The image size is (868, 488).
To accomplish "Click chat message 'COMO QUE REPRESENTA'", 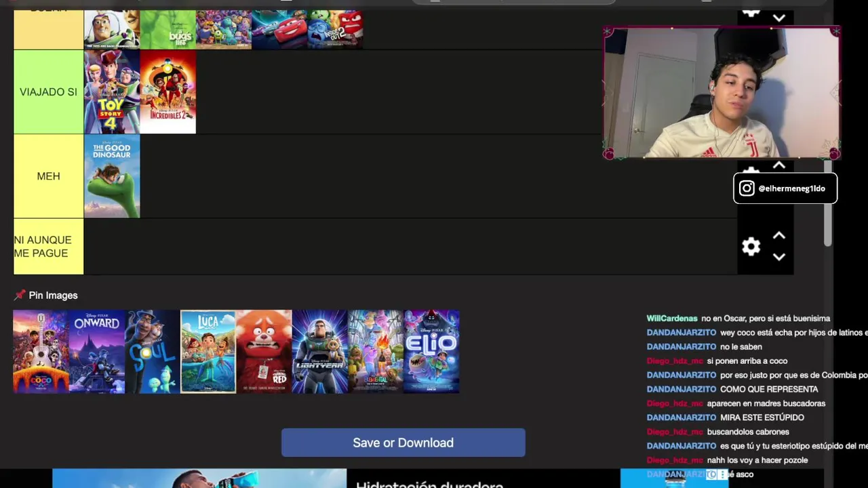I will click(769, 390).
